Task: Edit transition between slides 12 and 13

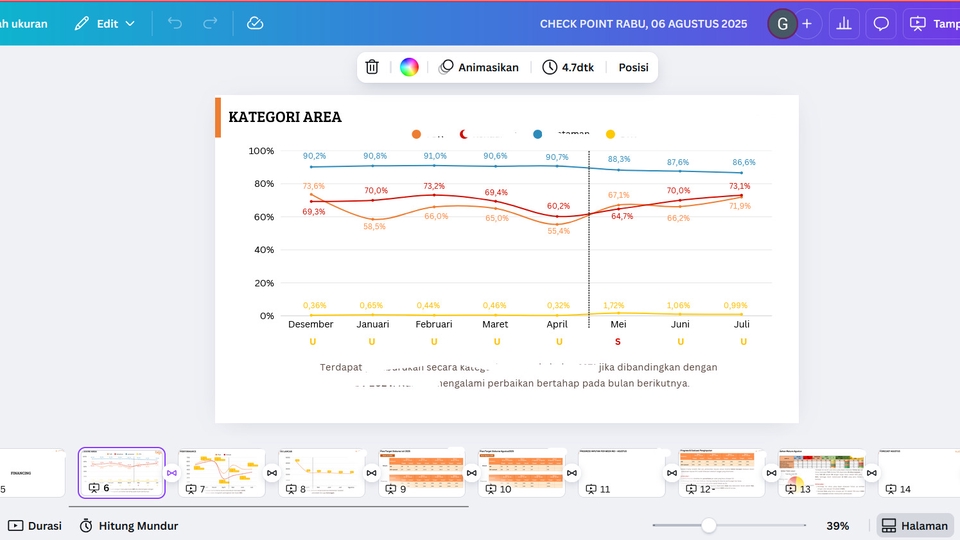Action: (771, 473)
